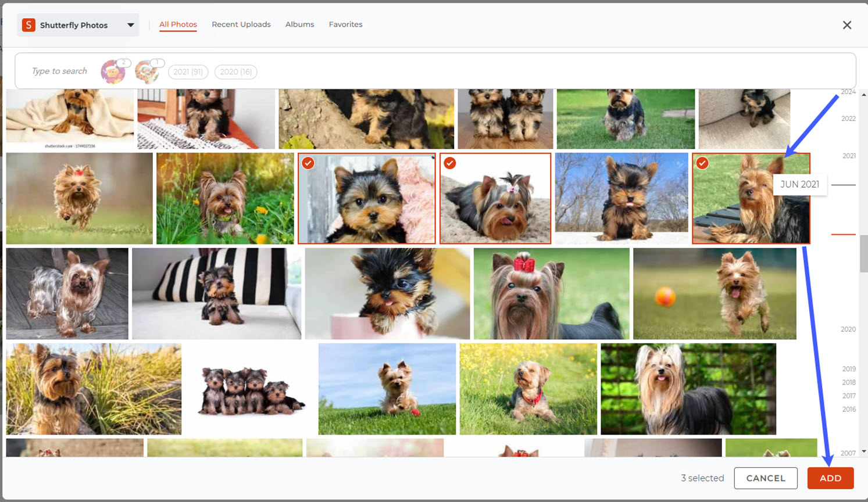The height and width of the screenshot is (502, 868).
Task: Click the ADD button to confirm selection
Action: tap(830, 478)
